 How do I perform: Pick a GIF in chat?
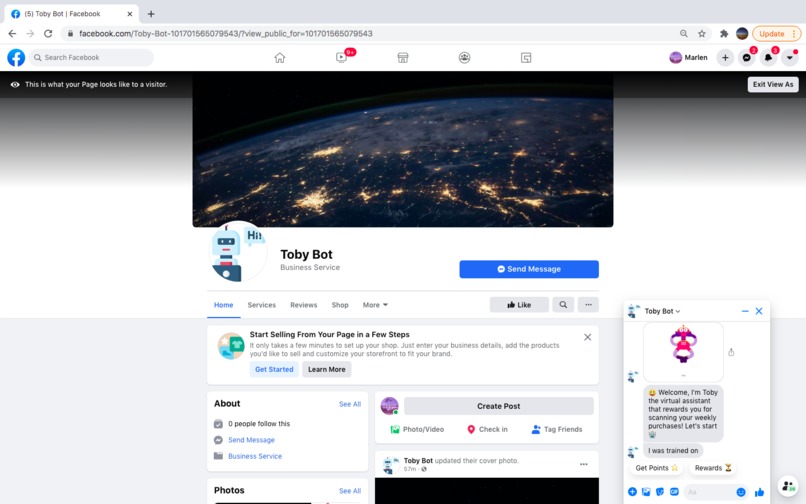[x=674, y=492]
